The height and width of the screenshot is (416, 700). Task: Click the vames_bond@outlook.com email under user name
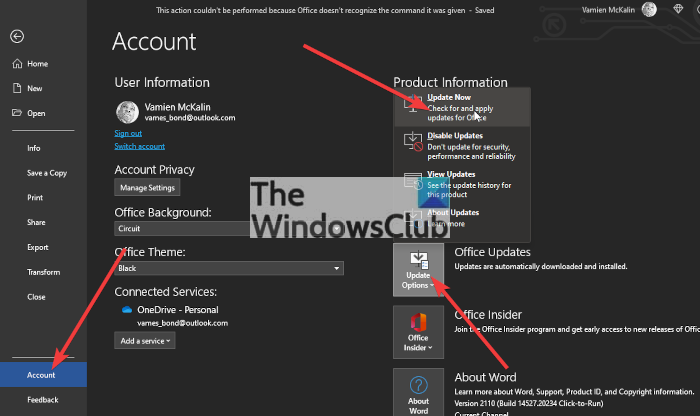pos(190,118)
